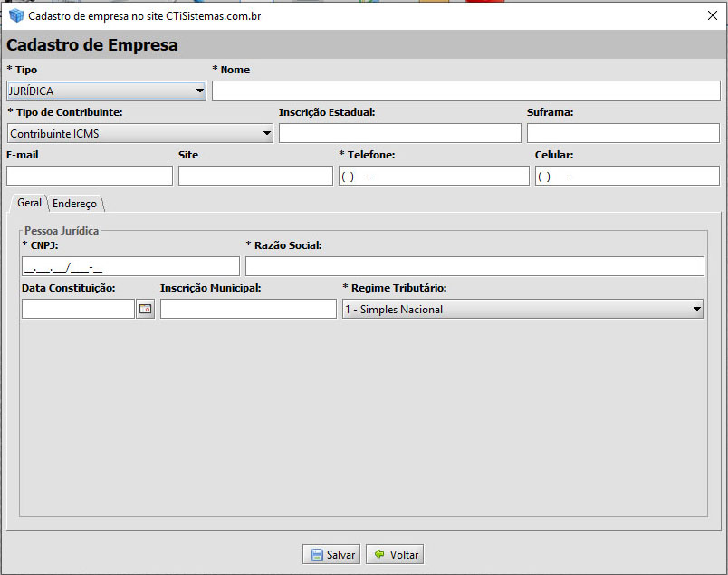Click the Inscrição Estadual input field

tap(399, 134)
